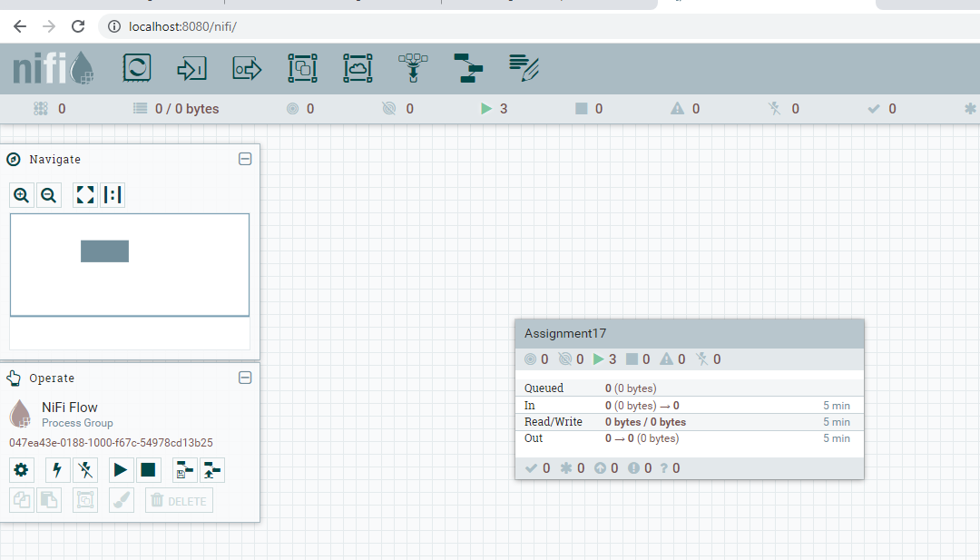980x560 pixels.
Task: Click the Change color paintbrush button
Action: click(122, 501)
